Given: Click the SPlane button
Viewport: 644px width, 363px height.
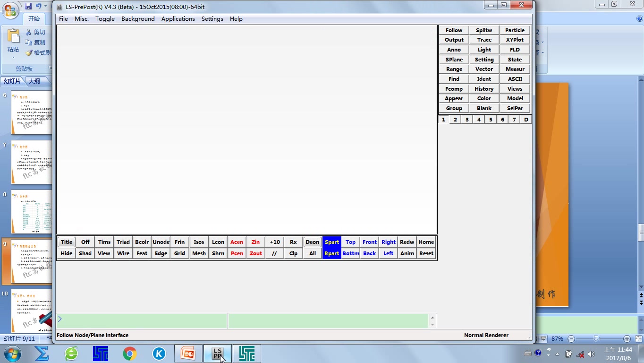Looking at the screenshot, I should [x=454, y=60].
